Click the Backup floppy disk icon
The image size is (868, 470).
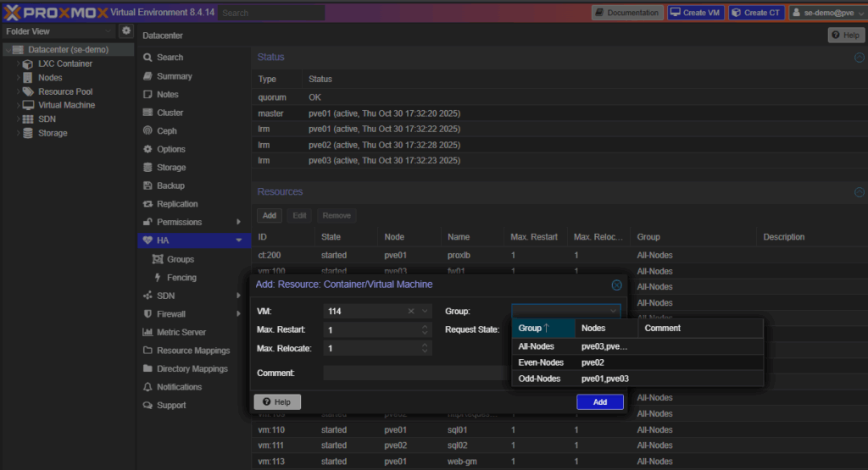pyautogui.click(x=147, y=185)
